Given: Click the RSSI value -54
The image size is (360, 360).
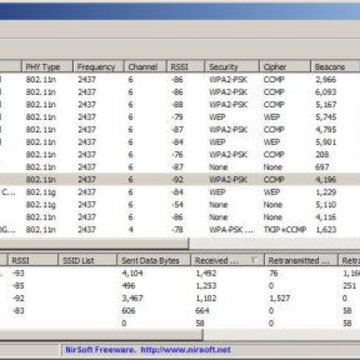Looking at the screenshot, I should (178, 205).
